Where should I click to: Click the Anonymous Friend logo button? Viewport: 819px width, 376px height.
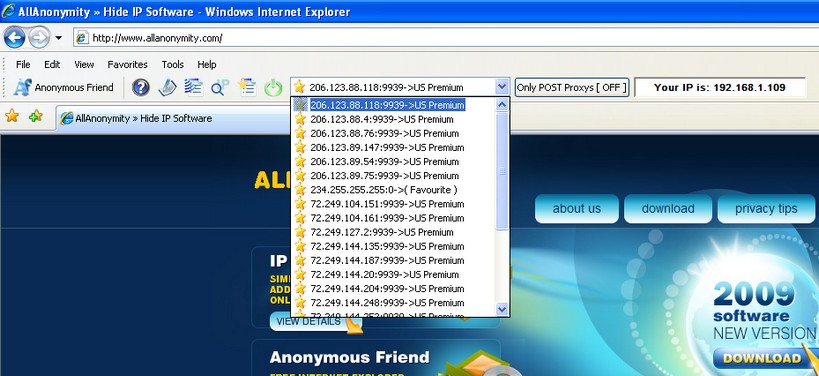pos(63,87)
